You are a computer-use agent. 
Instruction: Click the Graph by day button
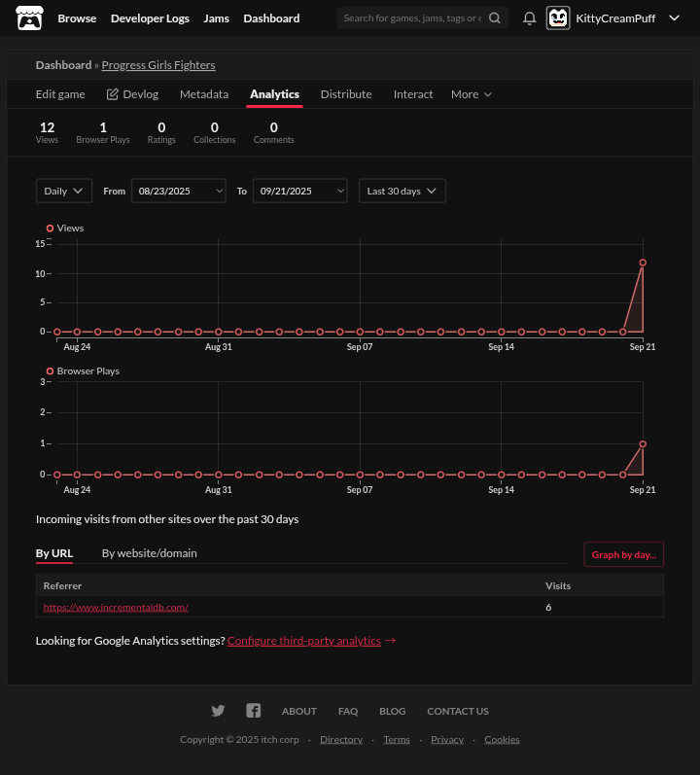[x=623, y=554]
